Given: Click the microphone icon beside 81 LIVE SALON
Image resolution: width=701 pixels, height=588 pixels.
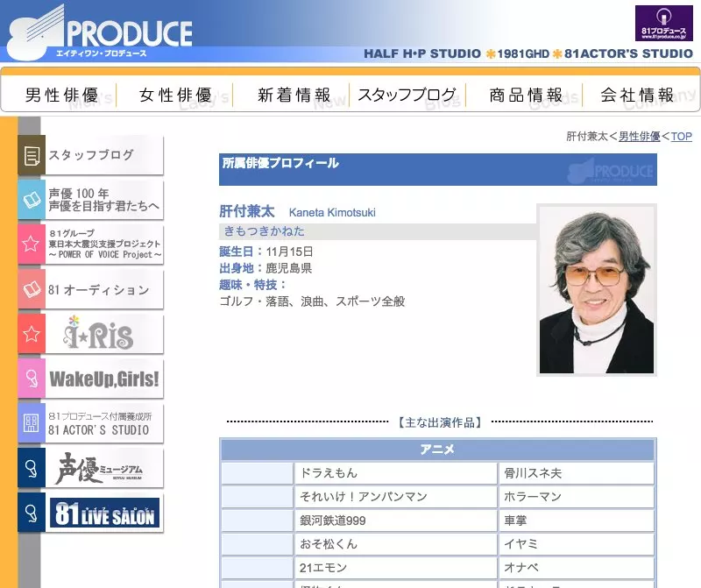Looking at the screenshot, I should pyautogui.click(x=32, y=513).
